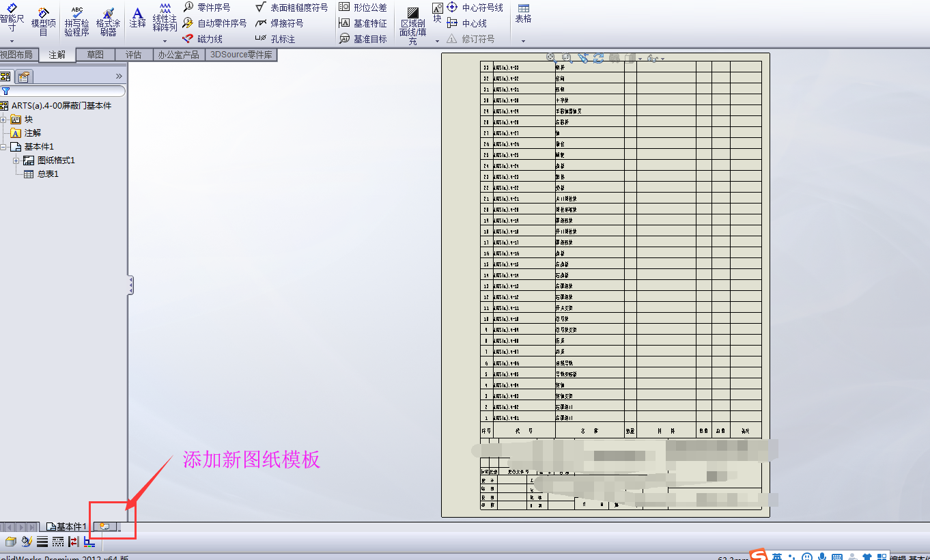Click the 块 blocks tool in the ribbon
Viewport: 930px width, 560px height.
click(437, 13)
